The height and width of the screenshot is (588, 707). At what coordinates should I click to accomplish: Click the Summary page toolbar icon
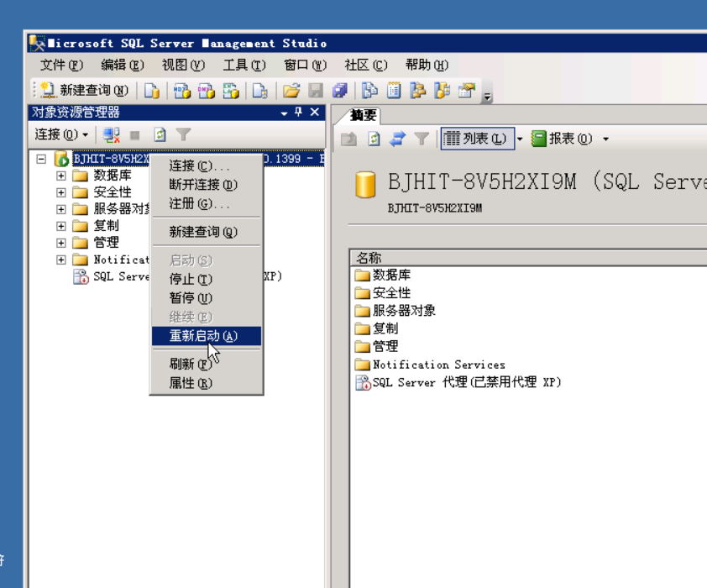[394, 91]
